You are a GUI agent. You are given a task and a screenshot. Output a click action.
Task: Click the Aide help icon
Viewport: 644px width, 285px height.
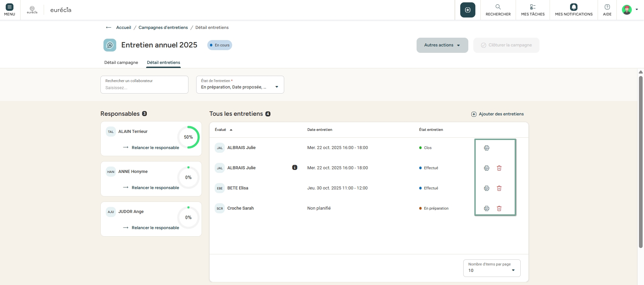pyautogui.click(x=607, y=7)
